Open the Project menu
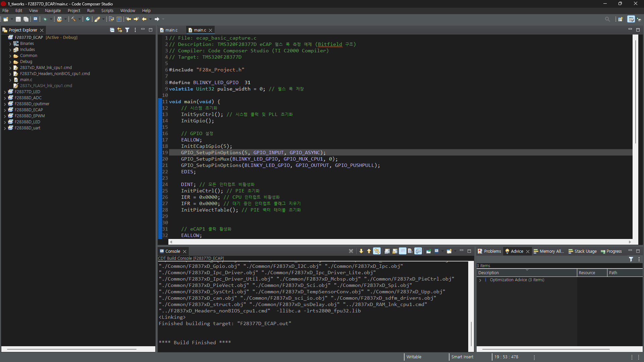This screenshot has height=362, width=644. pyautogui.click(x=74, y=11)
